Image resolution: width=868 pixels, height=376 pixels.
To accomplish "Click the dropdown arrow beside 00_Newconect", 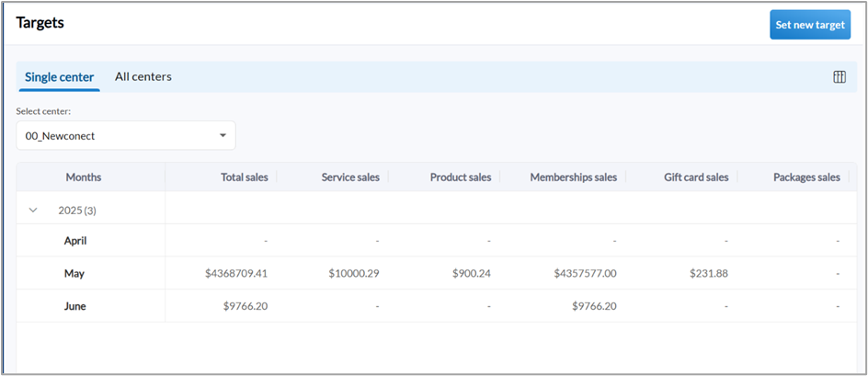I will 223,136.
